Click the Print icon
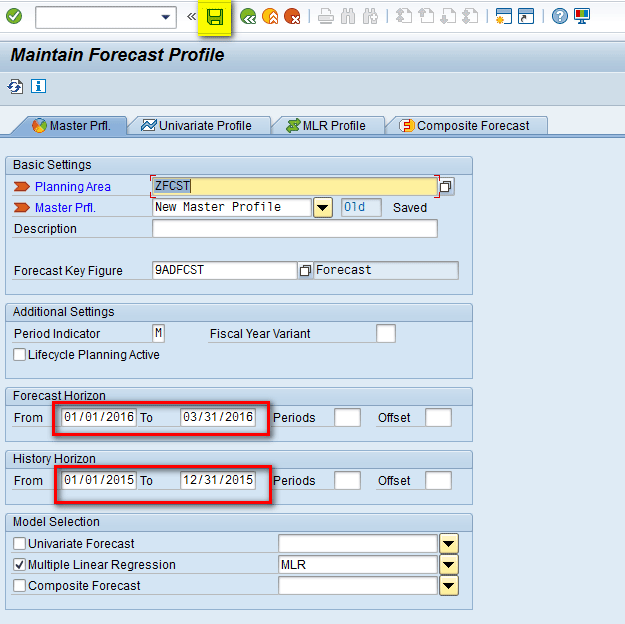Screen dimensions: 625x624 (x=326, y=17)
